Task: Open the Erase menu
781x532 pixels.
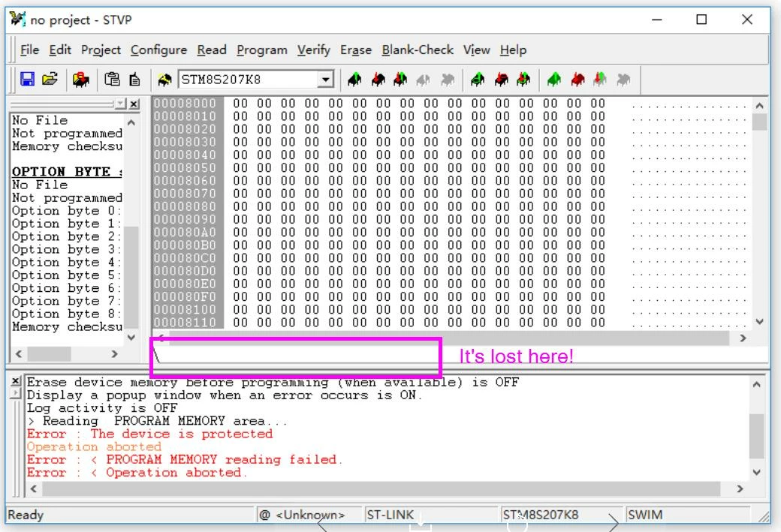Action: [x=356, y=50]
